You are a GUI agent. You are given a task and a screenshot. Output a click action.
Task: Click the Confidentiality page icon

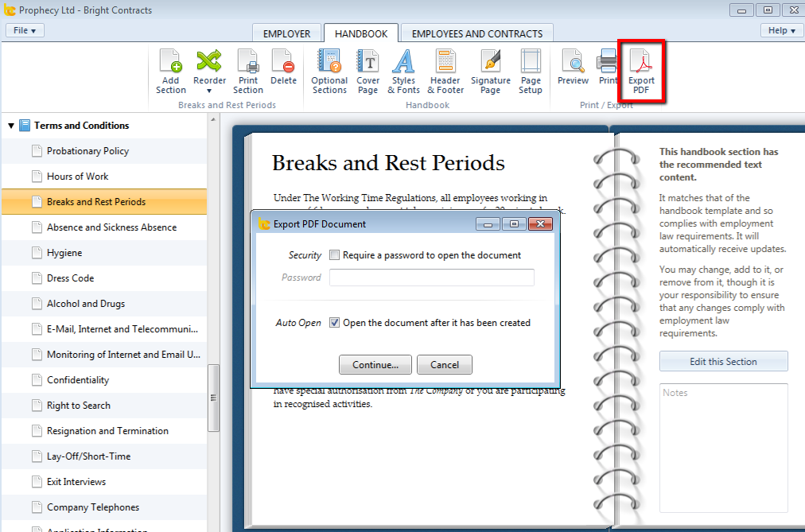[37, 380]
